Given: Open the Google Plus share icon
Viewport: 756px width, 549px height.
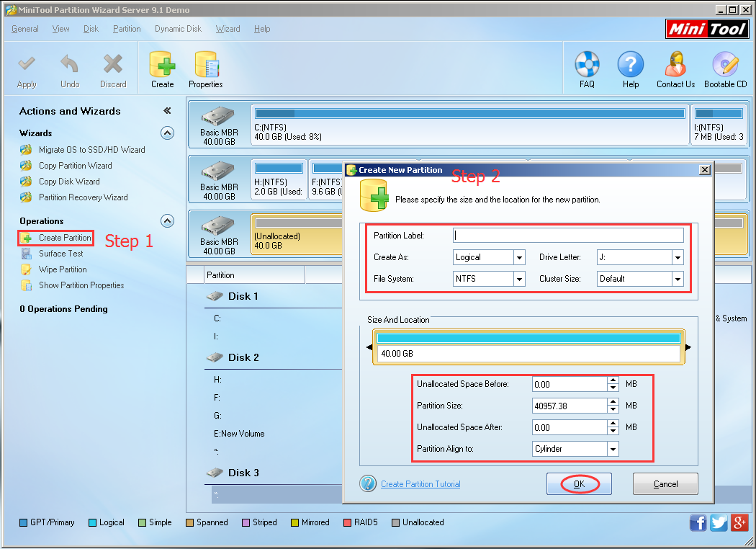Looking at the screenshot, I should (x=739, y=522).
